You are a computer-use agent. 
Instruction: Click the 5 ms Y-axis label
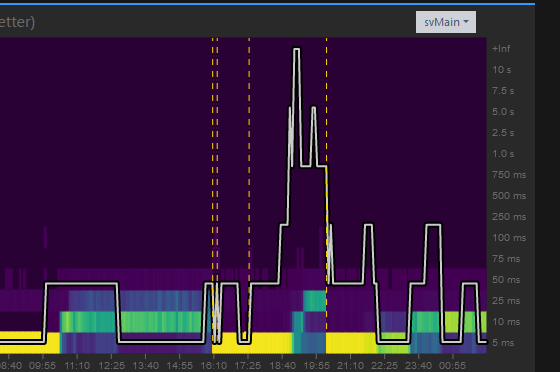pos(503,343)
